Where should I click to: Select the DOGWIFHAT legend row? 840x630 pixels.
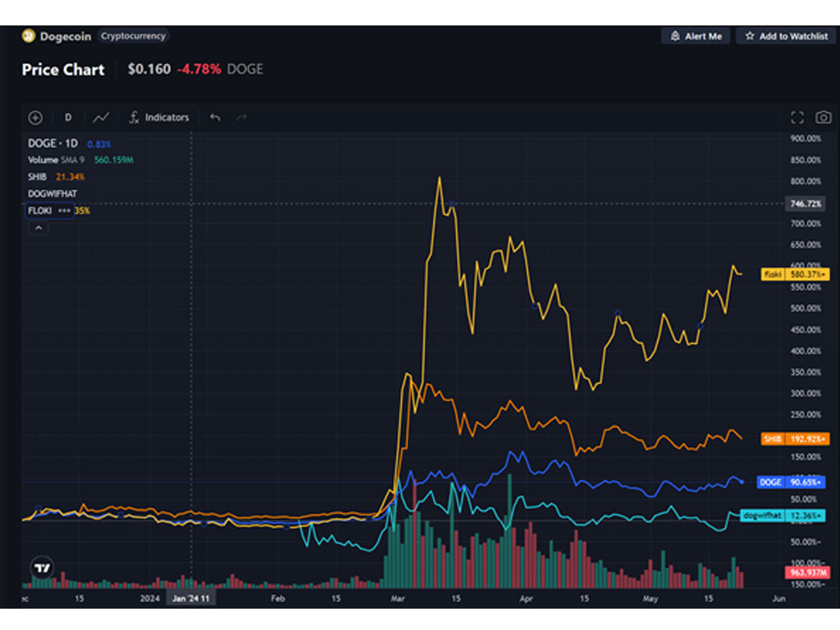[x=52, y=194]
